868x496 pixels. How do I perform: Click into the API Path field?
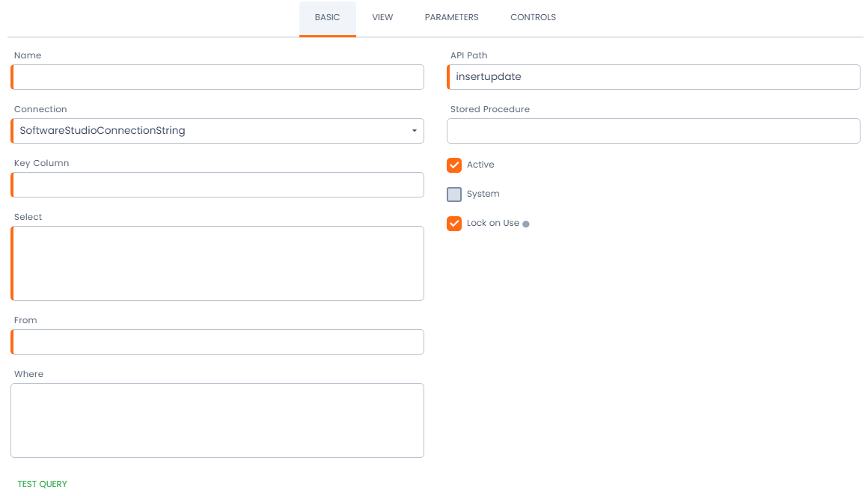point(653,77)
